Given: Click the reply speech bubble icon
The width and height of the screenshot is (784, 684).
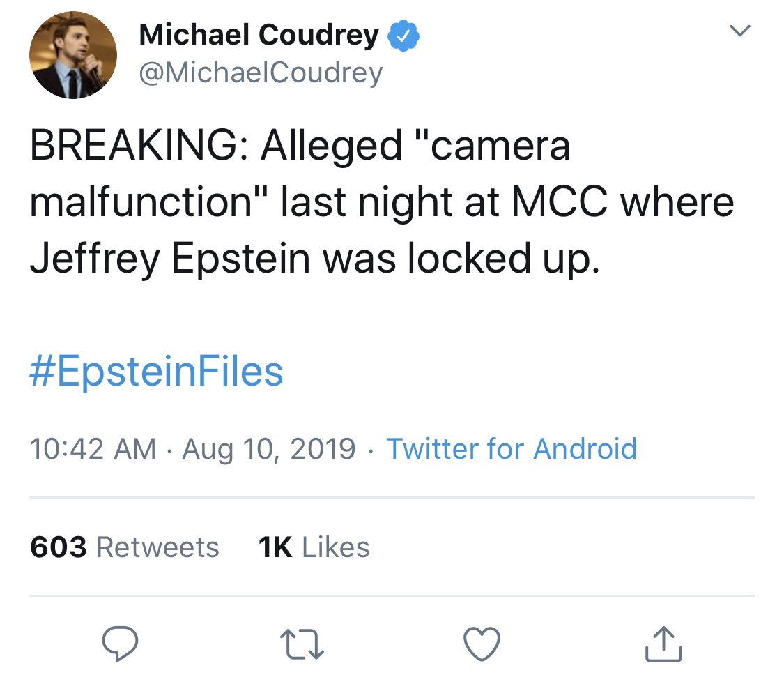Looking at the screenshot, I should (120, 644).
